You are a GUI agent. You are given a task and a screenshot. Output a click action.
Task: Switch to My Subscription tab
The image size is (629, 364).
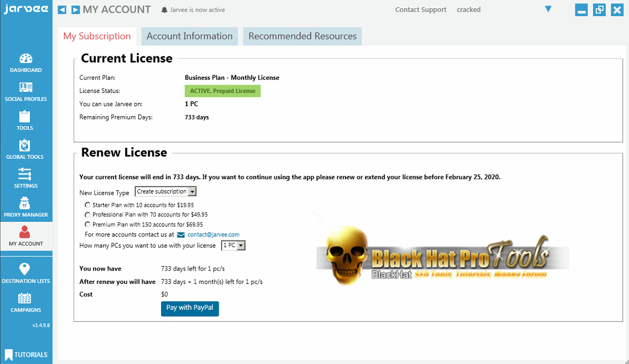point(97,36)
